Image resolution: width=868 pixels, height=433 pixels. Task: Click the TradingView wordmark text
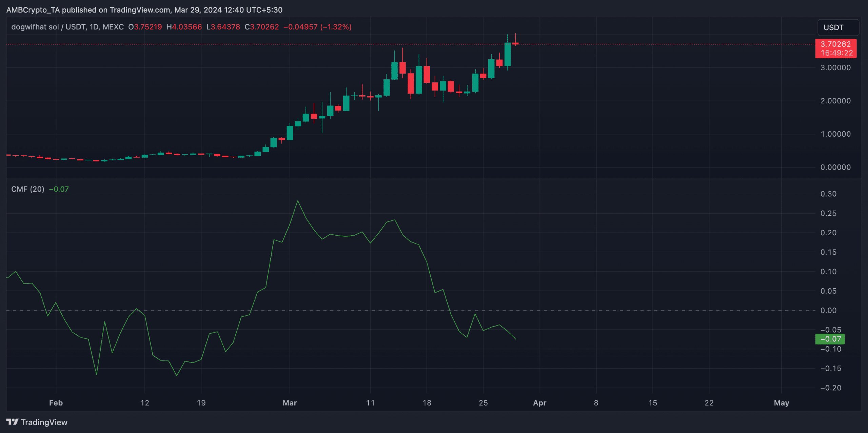tap(44, 422)
